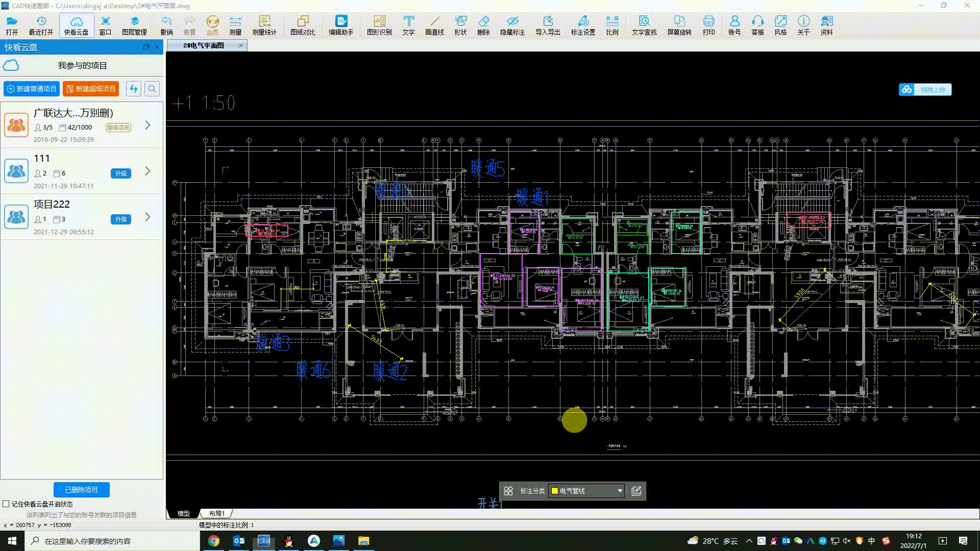
Task: Switch to the 模型 model tab
Action: (183, 513)
